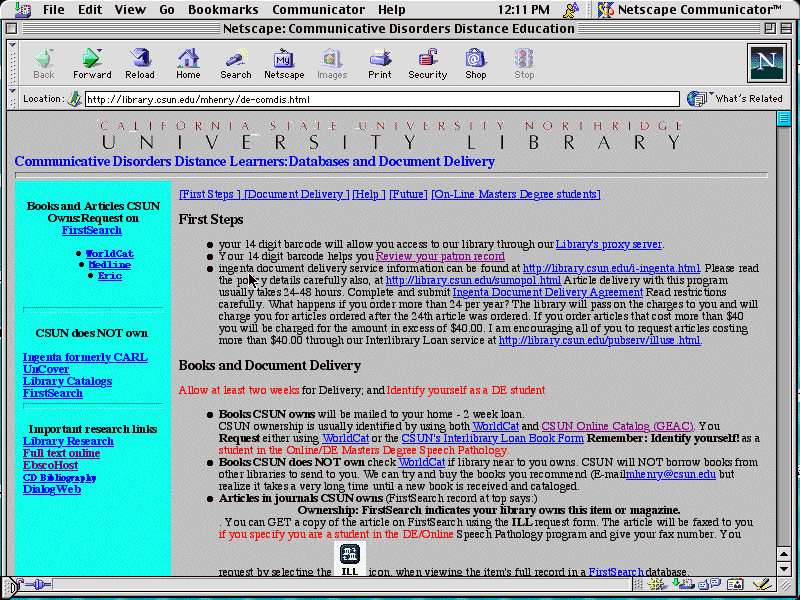Open the WorldCat link in the sidebar list
The image size is (800, 600).
110,254
